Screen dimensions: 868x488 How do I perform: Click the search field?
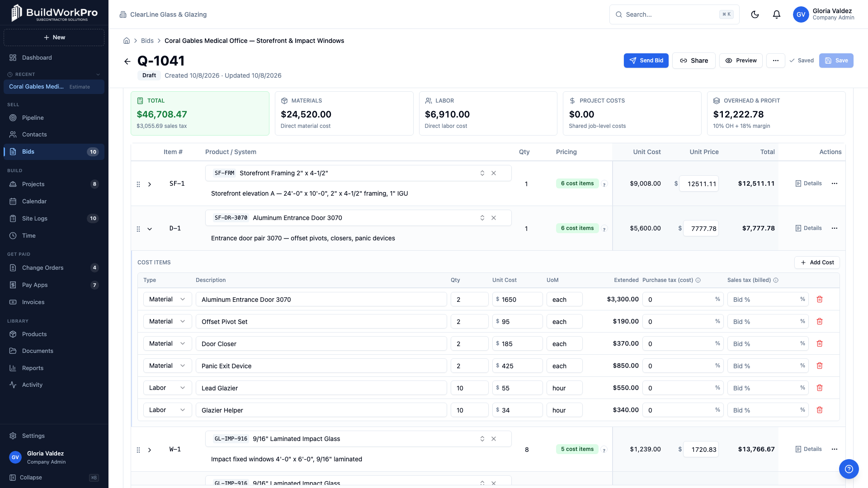674,14
